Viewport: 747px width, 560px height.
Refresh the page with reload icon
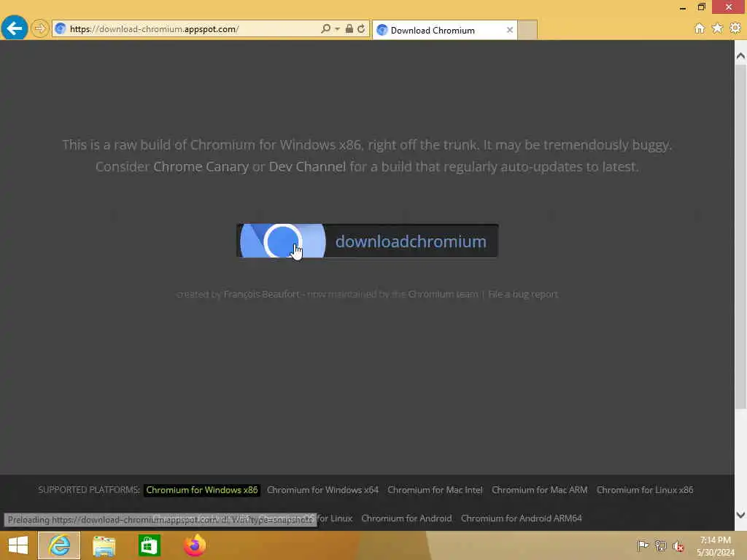361,28
